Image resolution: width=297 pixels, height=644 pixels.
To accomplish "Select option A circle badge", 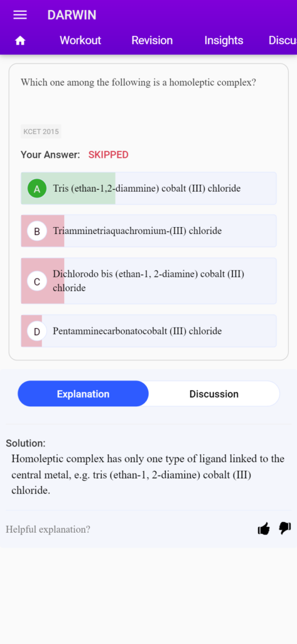I will [37, 189].
